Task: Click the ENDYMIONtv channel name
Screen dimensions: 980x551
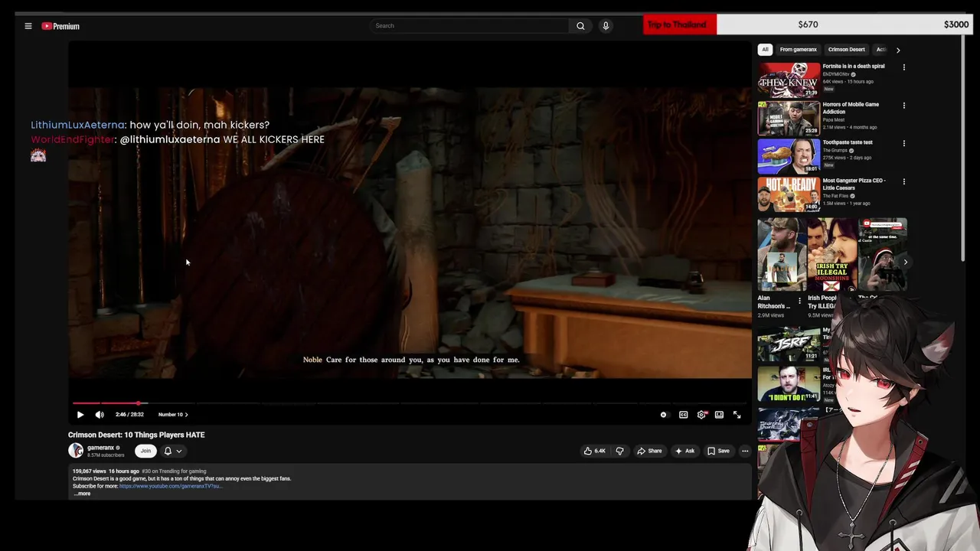Action: click(x=836, y=74)
